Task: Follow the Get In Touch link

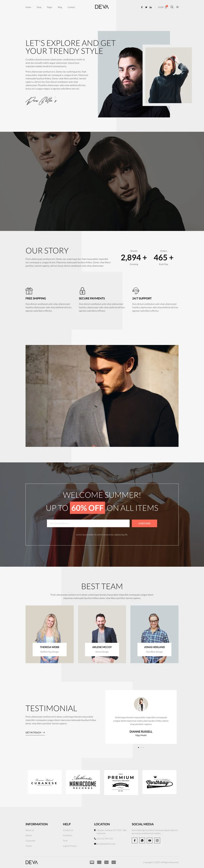Action: [35, 733]
